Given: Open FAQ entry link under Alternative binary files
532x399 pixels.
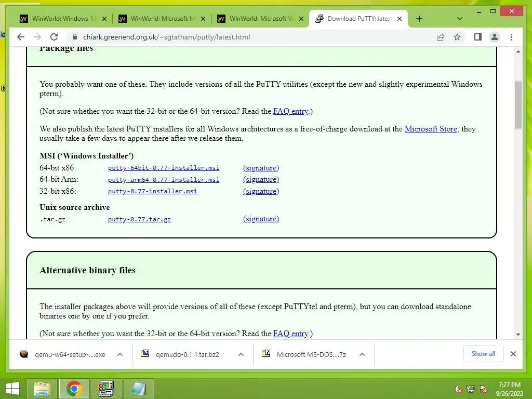Looking at the screenshot, I should (x=291, y=334).
